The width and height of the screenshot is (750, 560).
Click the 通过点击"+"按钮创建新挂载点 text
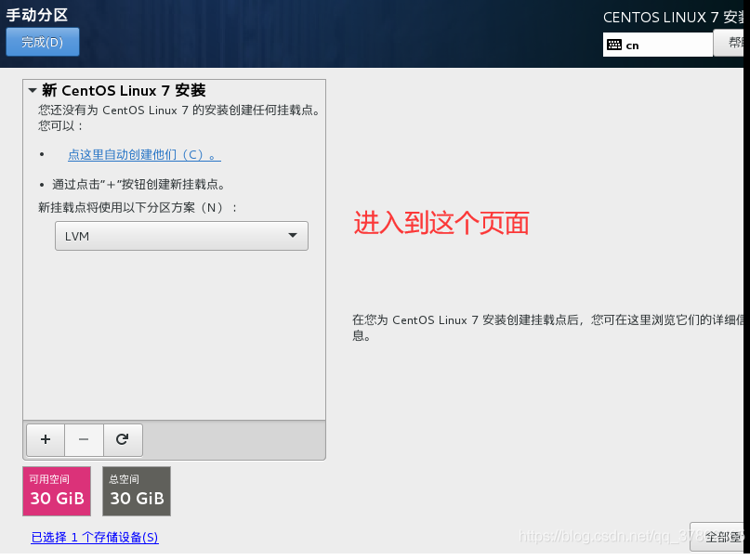coord(138,185)
